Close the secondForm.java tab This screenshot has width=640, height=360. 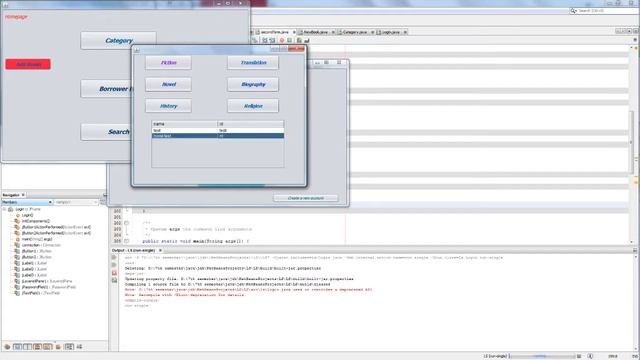[x=294, y=32]
